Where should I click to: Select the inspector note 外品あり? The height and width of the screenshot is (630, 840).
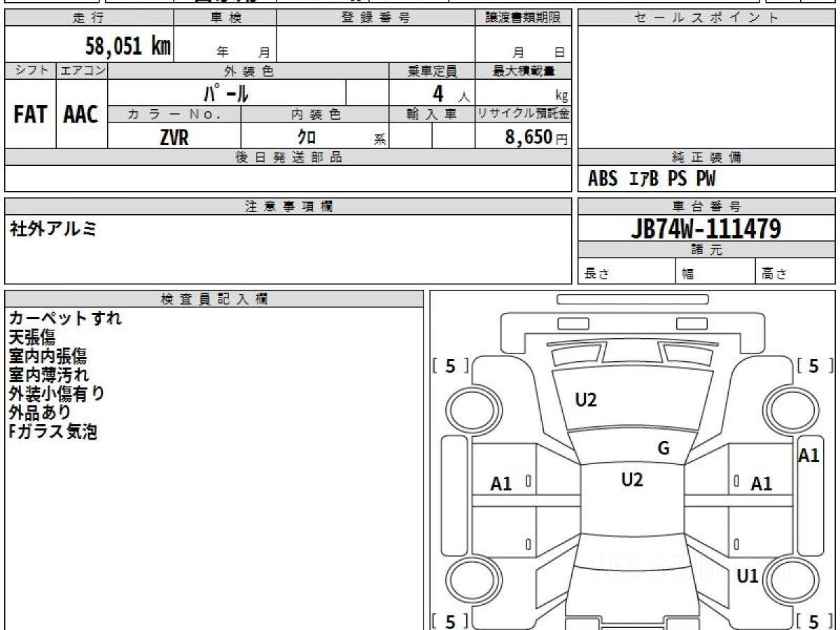point(40,413)
